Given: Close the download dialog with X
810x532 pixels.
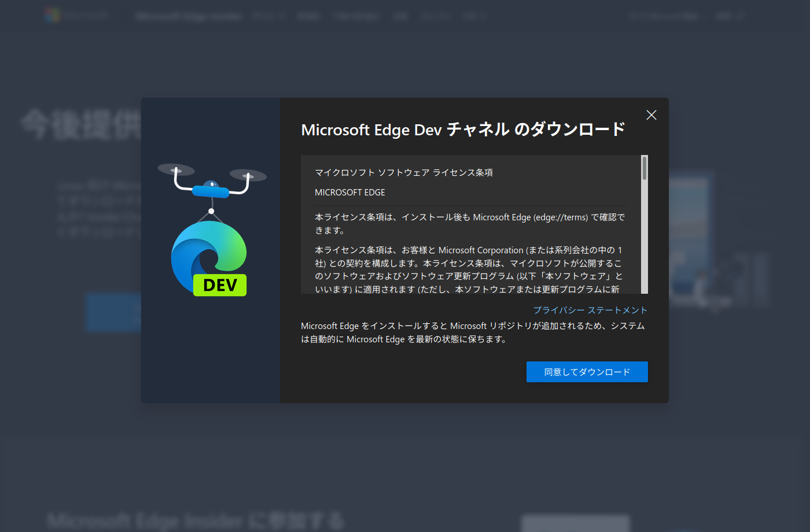Looking at the screenshot, I should point(651,115).
